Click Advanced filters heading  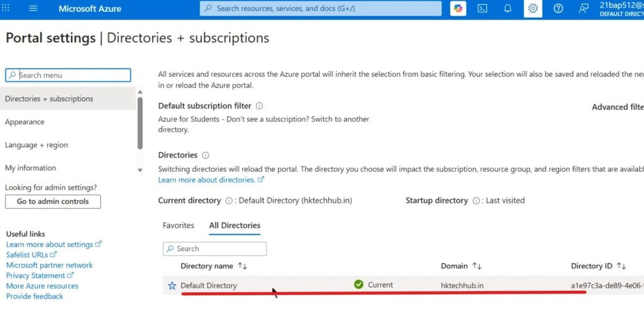618,107
